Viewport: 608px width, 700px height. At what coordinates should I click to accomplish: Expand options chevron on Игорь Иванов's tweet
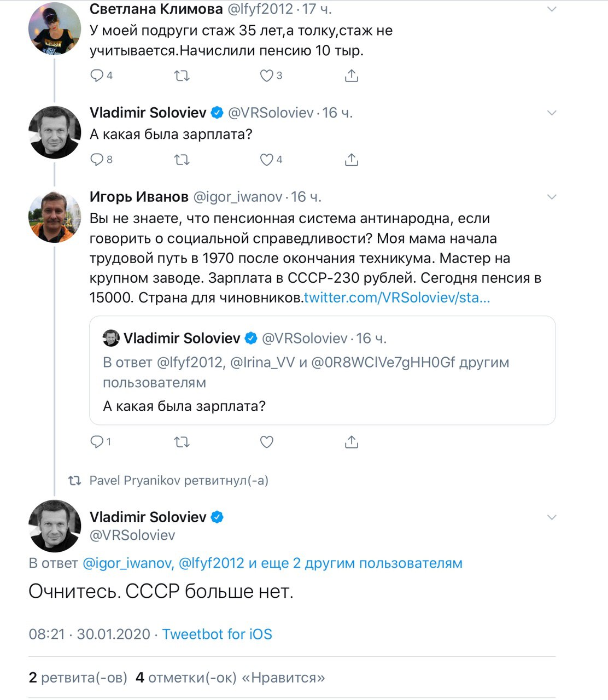(x=552, y=197)
